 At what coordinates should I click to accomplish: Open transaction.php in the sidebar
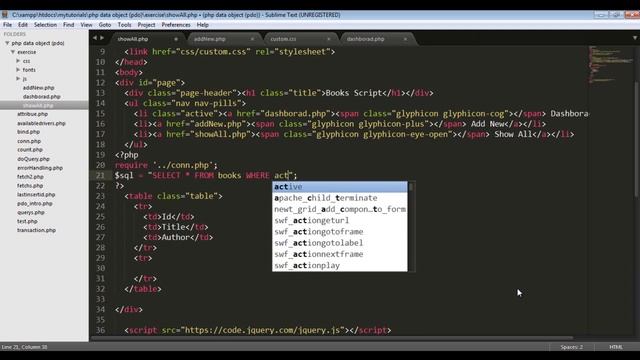click(36, 230)
